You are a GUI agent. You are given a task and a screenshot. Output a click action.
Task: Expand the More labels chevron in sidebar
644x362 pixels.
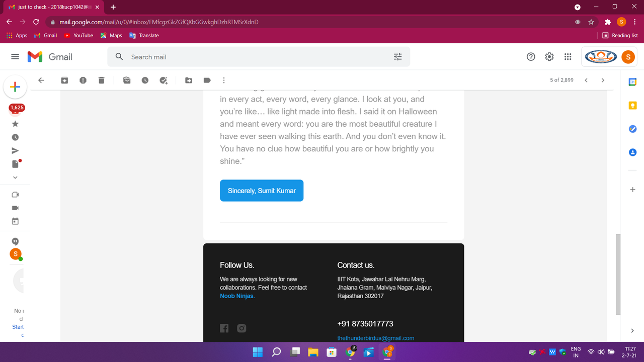coord(15,177)
